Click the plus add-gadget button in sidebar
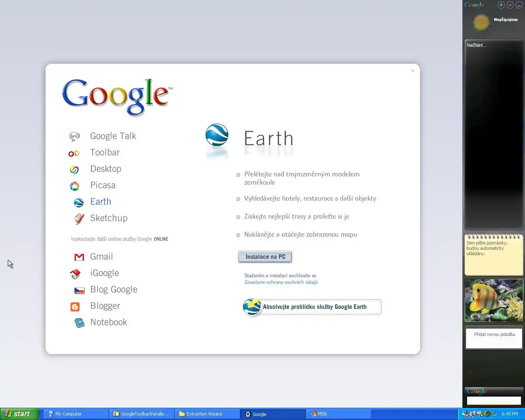525x420 pixels. (x=501, y=5)
